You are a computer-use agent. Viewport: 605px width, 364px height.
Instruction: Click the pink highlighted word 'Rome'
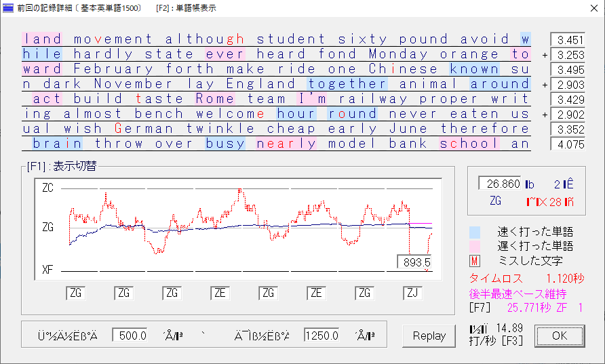pos(215,99)
